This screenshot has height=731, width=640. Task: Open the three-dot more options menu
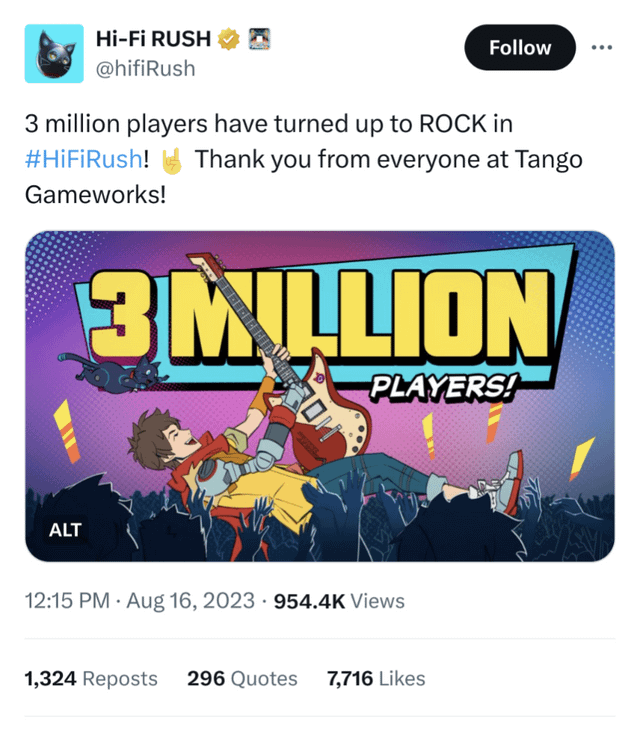(601, 48)
